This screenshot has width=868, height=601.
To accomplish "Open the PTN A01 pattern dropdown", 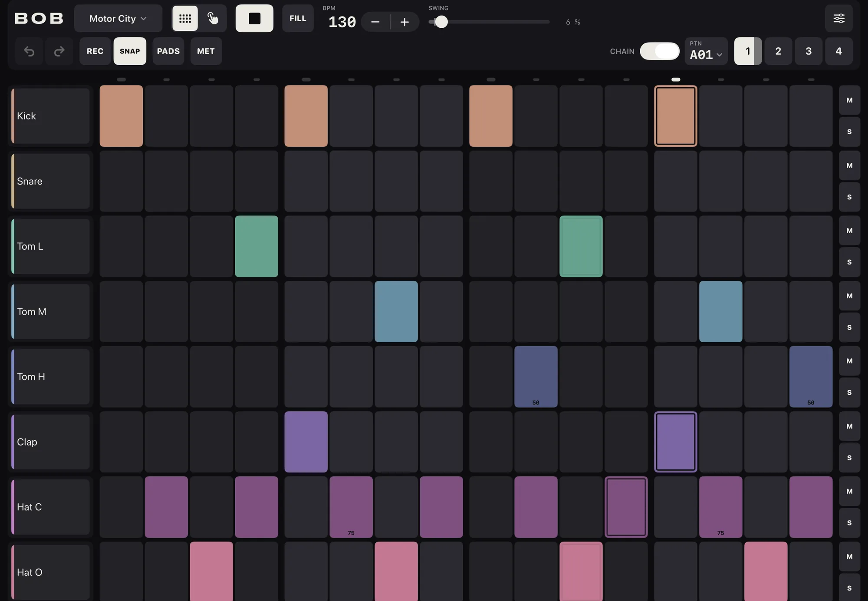I will 706,51.
